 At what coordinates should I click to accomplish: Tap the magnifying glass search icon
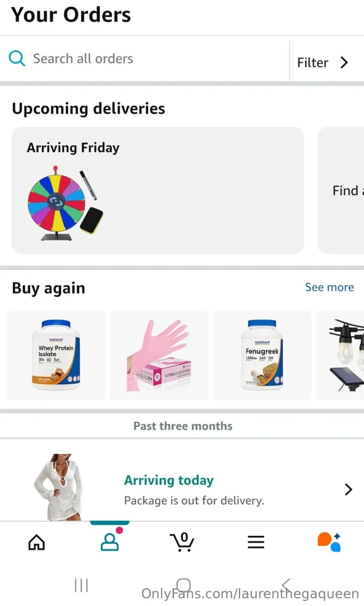(17, 58)
